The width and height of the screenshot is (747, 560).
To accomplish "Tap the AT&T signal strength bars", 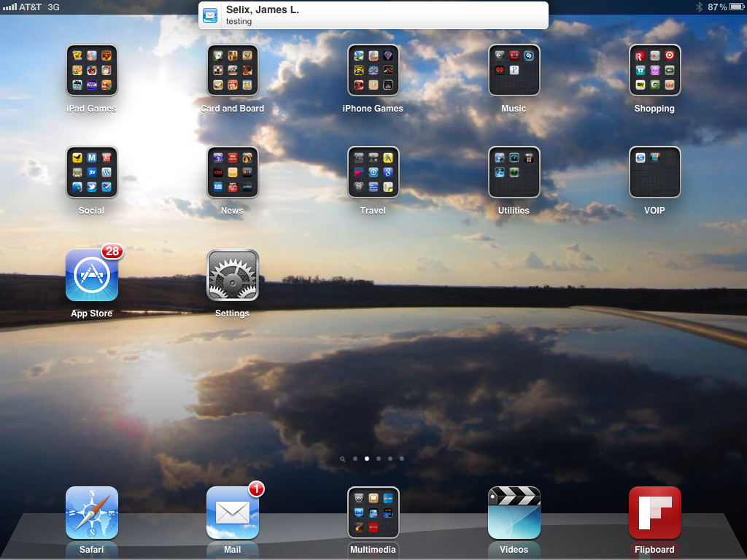I will point(9,7).
